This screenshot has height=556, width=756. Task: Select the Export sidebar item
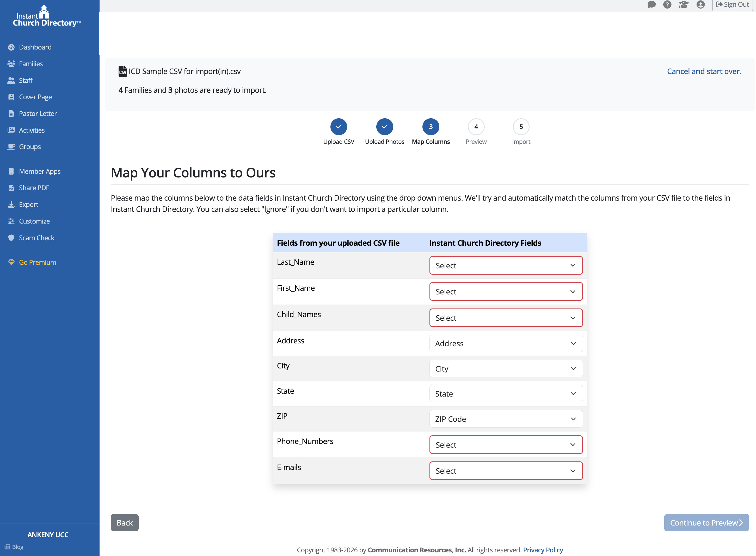point(28,205)
